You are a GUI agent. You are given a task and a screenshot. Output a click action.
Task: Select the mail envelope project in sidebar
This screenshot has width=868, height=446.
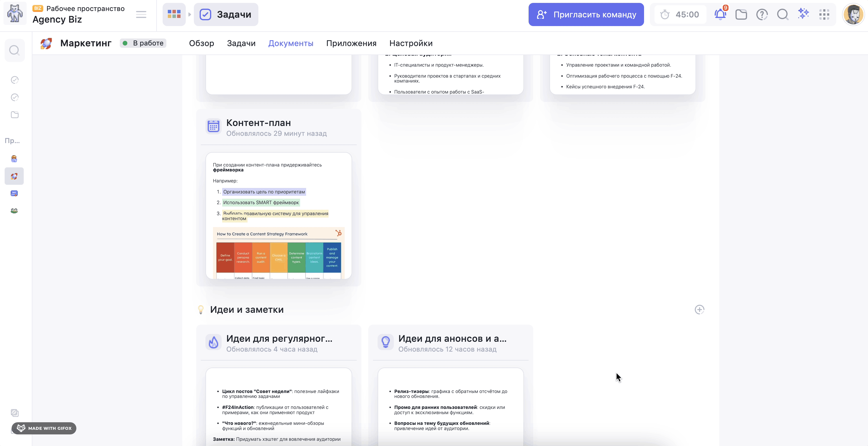coord(14,193)
